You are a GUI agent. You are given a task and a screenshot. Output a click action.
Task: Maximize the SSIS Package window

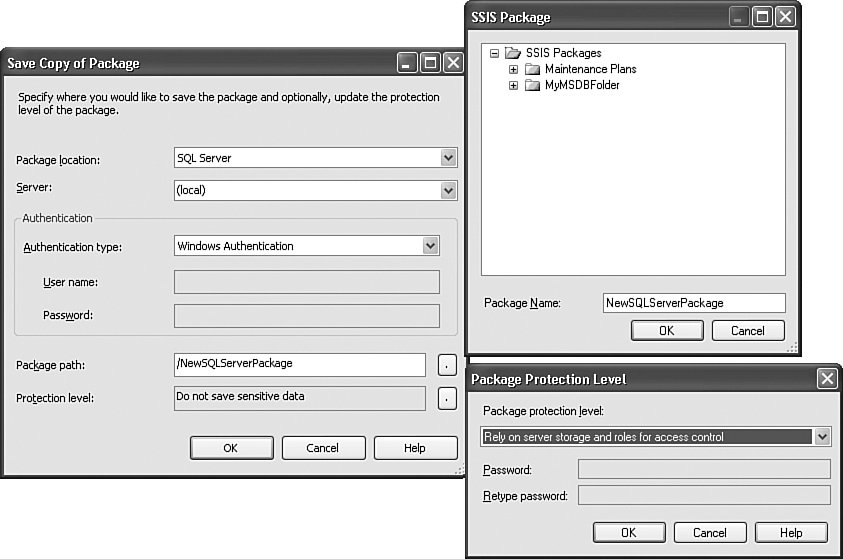pos(762,17)
